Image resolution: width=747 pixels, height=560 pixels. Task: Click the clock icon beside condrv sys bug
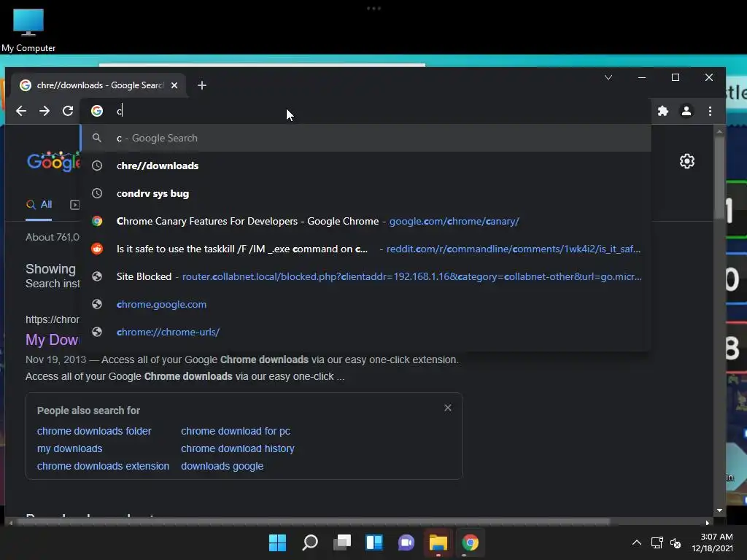pos(97,193)
